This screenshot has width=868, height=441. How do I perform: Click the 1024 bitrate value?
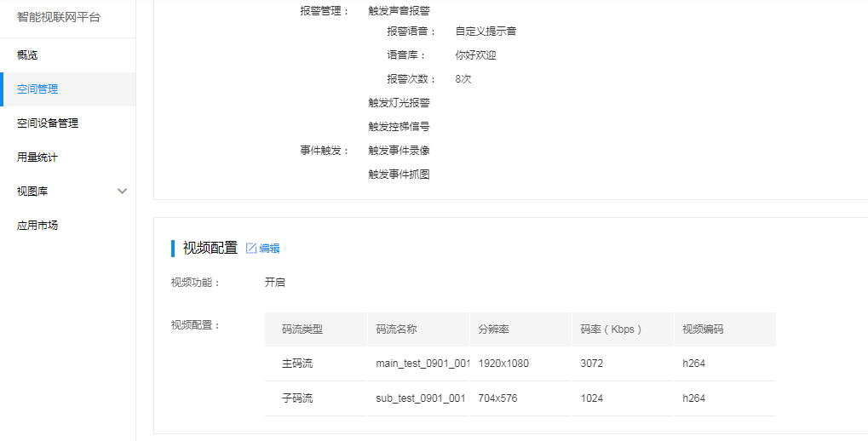[x=592, y=398]
